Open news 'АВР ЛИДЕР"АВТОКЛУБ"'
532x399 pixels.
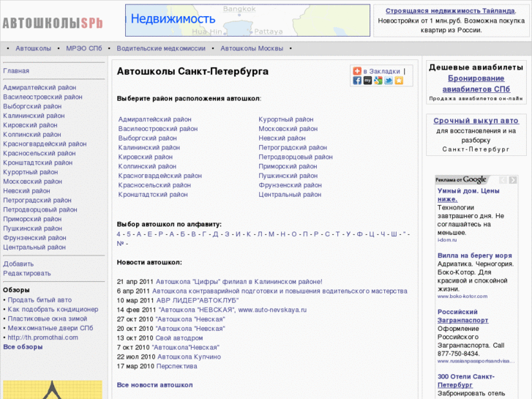click(x=198, y=300)
